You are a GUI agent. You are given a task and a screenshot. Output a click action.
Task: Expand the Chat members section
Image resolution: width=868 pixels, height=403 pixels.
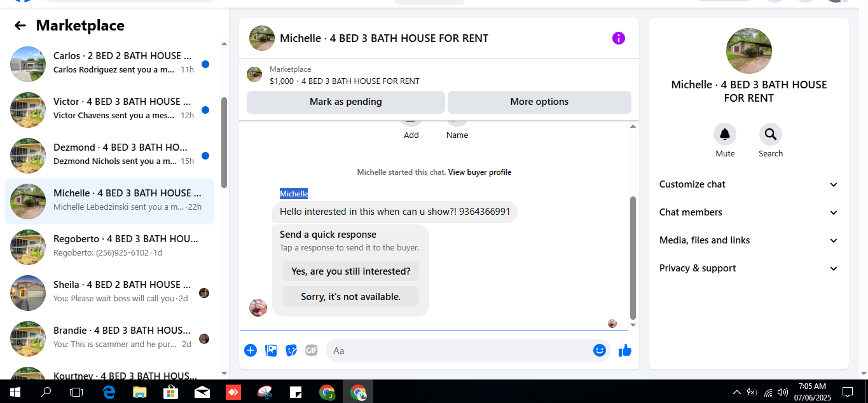pyautogui.click(x=749, y=212)
